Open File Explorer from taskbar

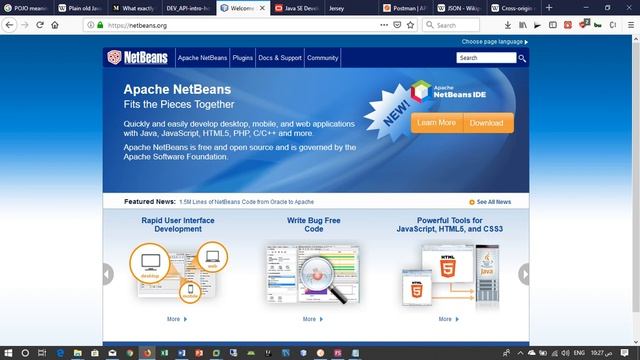click(x=78, y=353)
